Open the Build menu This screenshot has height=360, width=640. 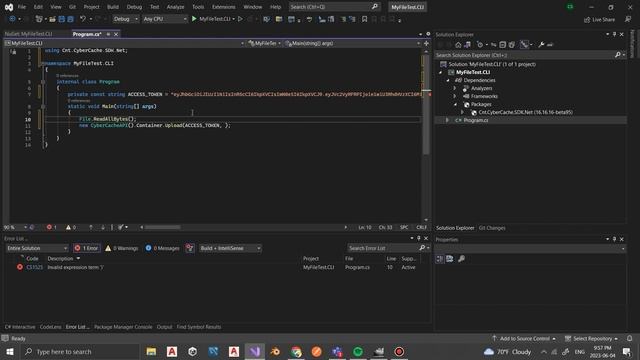pyautogui.click(x=113, y=7)
